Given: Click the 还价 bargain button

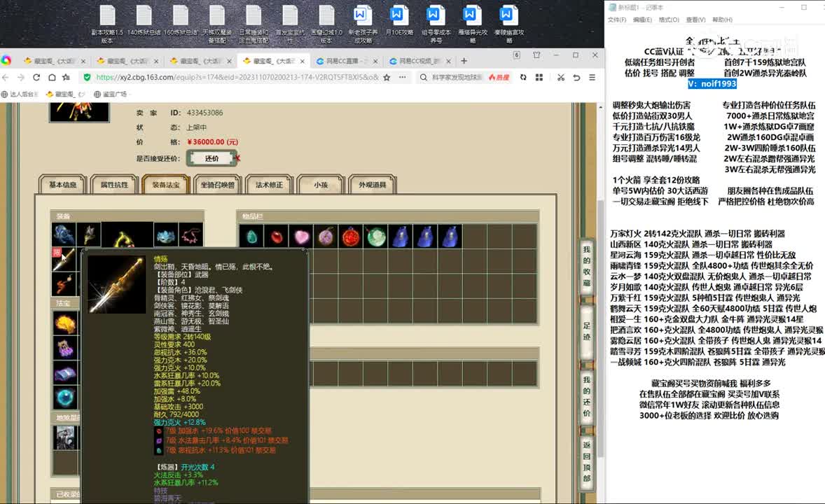Looking at the screenshot, I should point(212,158).
